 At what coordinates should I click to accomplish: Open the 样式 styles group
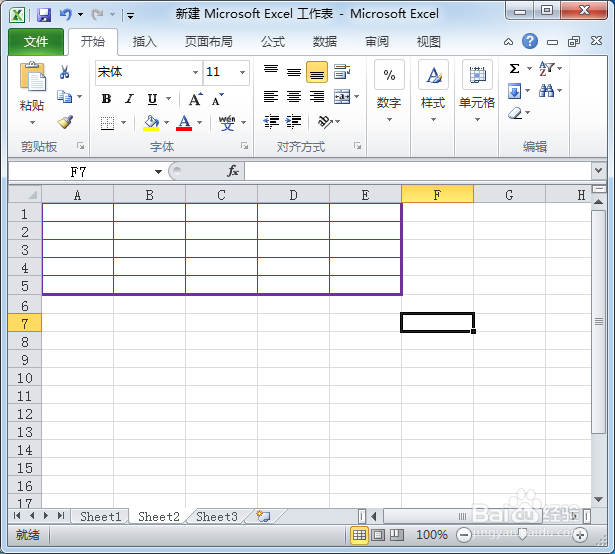point(433,92)
